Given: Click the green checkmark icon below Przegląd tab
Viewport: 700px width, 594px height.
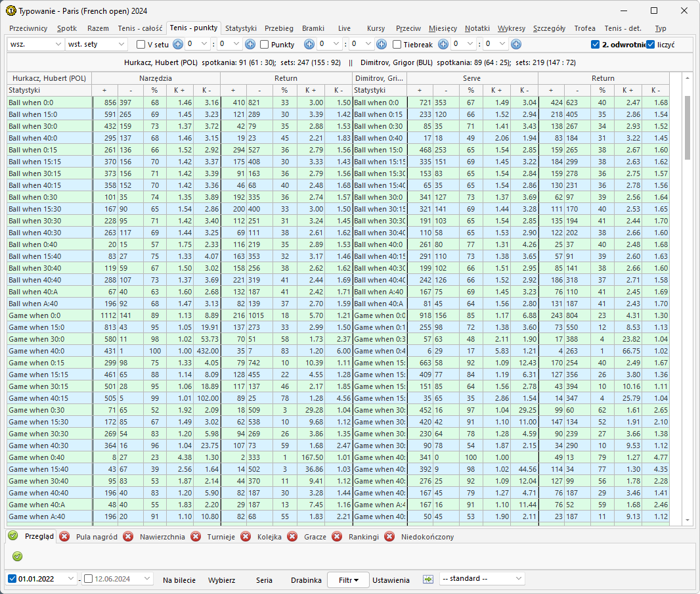Looking at the screenshot, I should pyautogui.click(x=18, y=557).
